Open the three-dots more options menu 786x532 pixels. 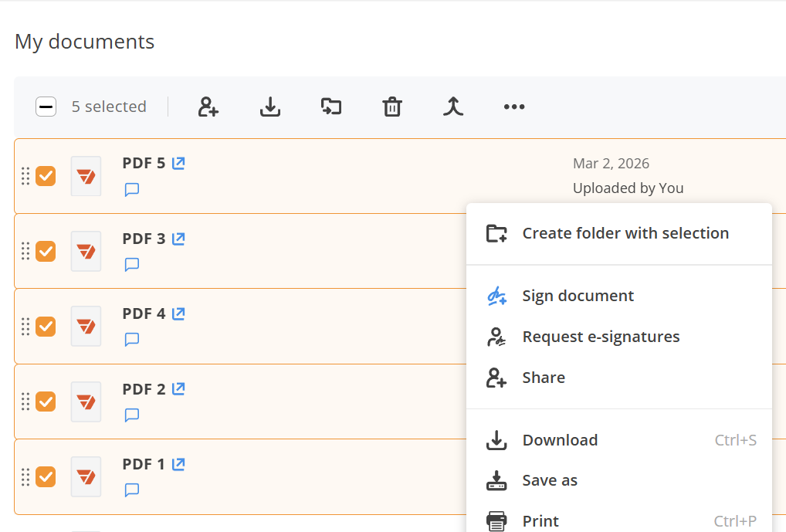click(514, 107)
